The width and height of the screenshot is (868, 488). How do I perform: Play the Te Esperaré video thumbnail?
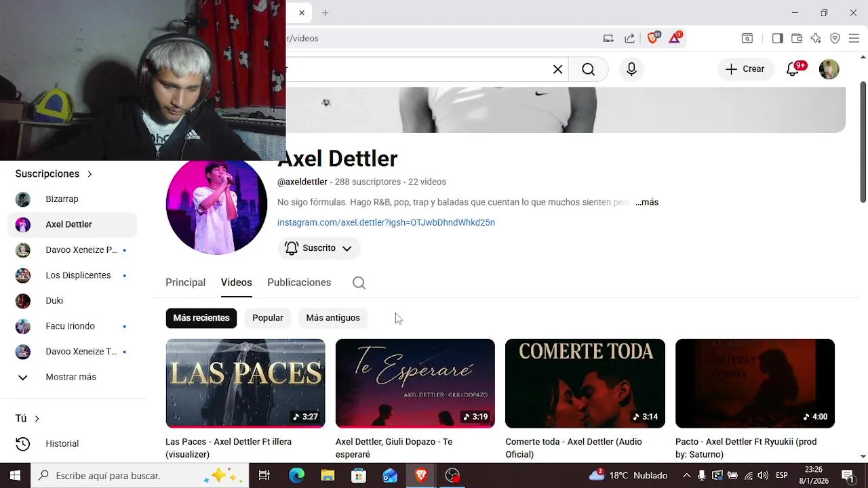pos(415,384)
